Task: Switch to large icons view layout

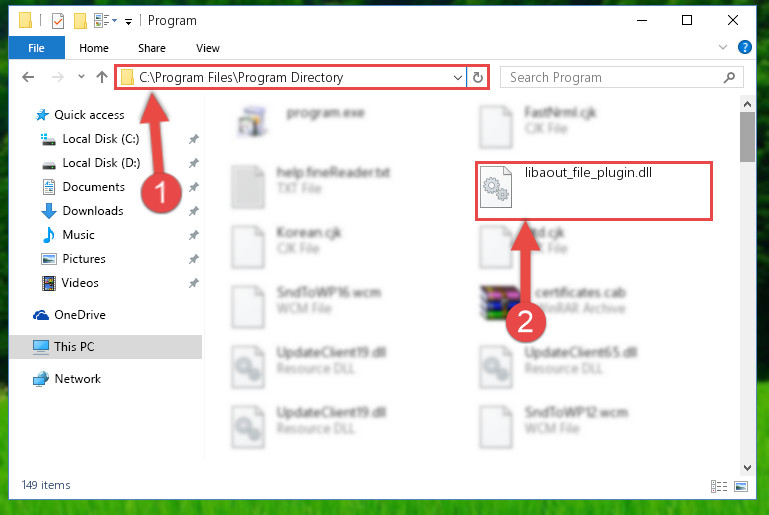Action: (741, 486)
